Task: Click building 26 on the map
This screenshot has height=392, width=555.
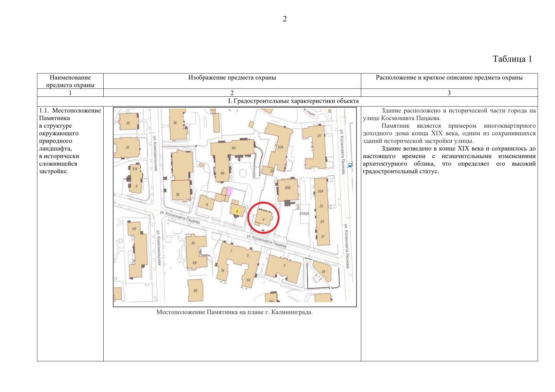Action: tap(195, 290)
